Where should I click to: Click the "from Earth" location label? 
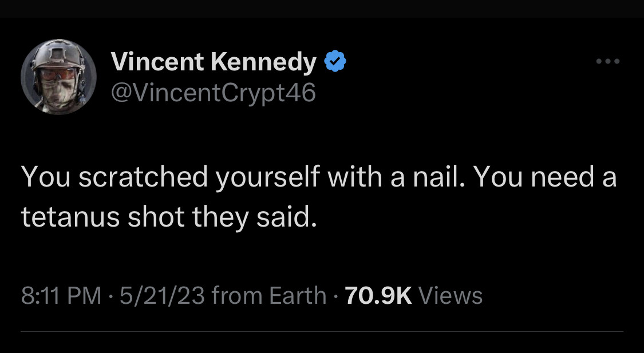pyautogui.click(x=268, y=296)
